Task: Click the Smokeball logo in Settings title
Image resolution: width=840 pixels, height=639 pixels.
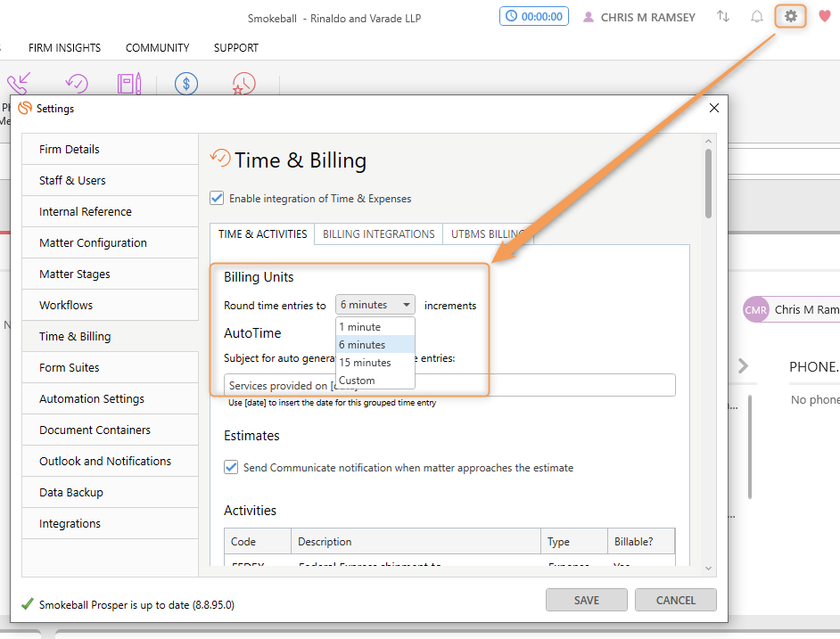Action: click(x=25, y=108)
